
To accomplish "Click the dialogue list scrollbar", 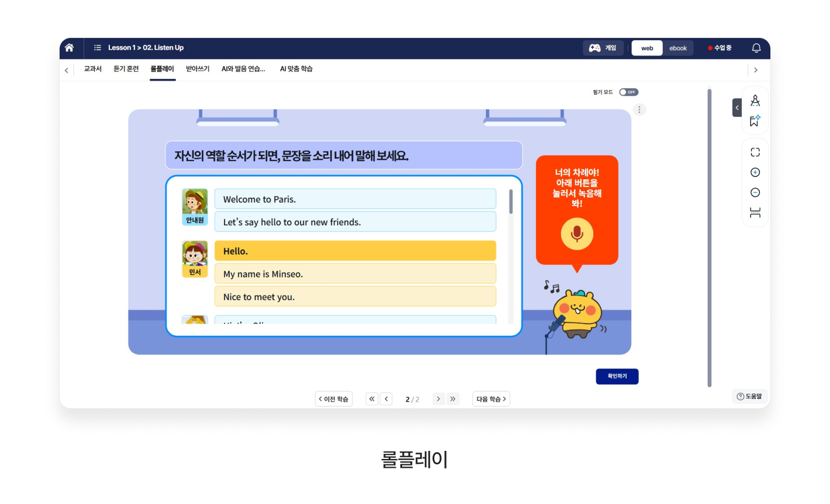I will [x=511, y=201].
